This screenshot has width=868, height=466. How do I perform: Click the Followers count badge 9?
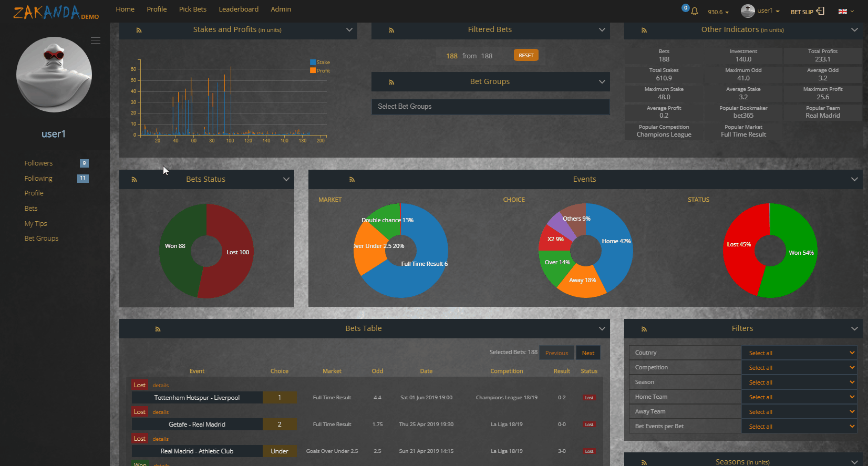(84, 163)
